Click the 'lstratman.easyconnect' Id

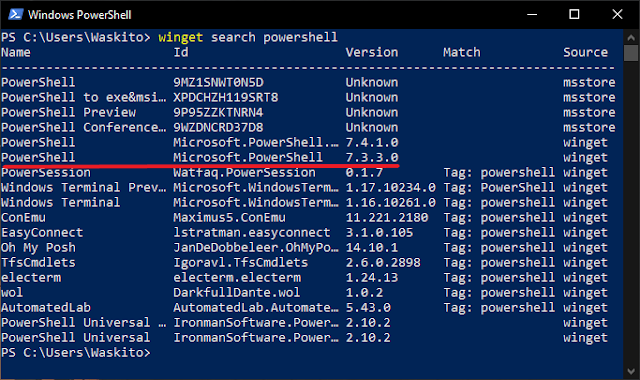coord(252,233)
